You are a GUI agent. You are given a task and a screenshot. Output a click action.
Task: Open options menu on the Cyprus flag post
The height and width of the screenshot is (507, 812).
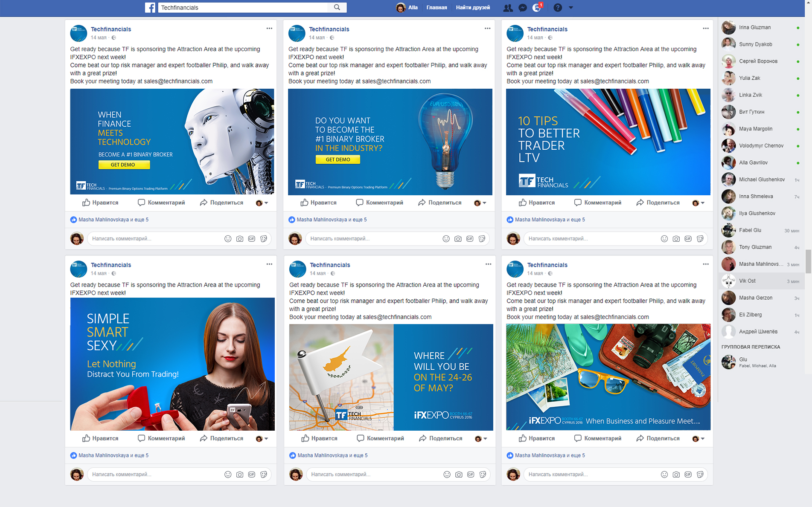click(488, 264)
